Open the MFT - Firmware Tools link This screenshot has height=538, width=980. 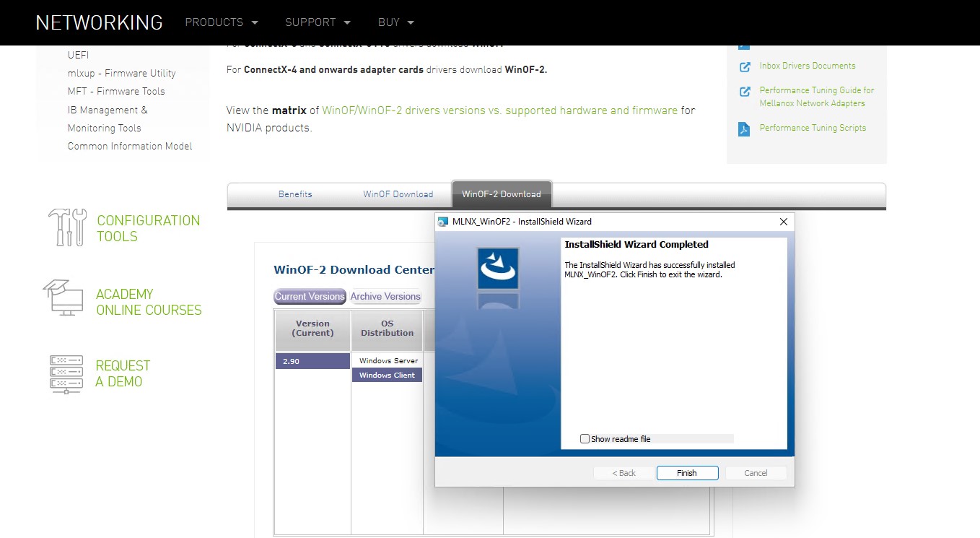[x=116, y=91]
